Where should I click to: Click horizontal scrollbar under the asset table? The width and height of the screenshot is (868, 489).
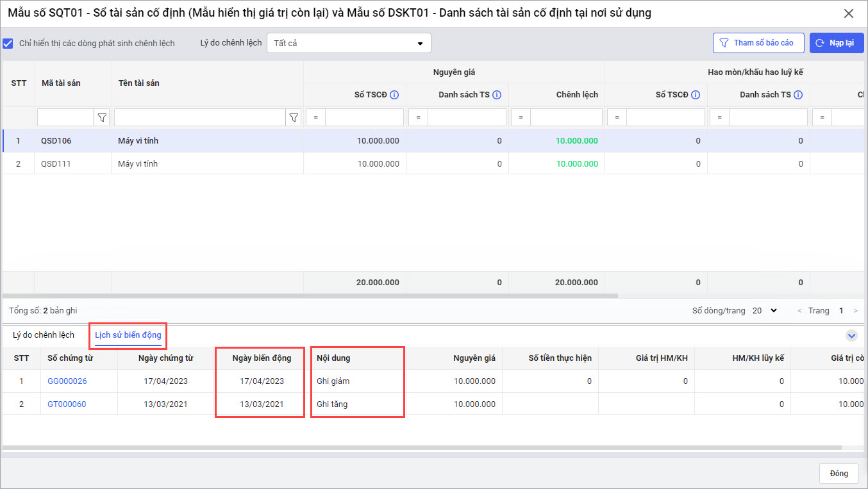tap(308, 296)
